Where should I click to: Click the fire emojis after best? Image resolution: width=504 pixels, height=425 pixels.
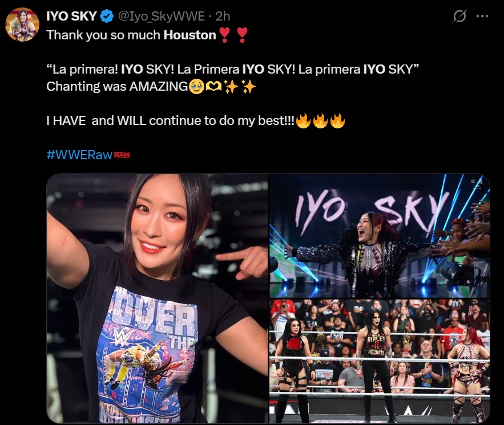(320, 121)
